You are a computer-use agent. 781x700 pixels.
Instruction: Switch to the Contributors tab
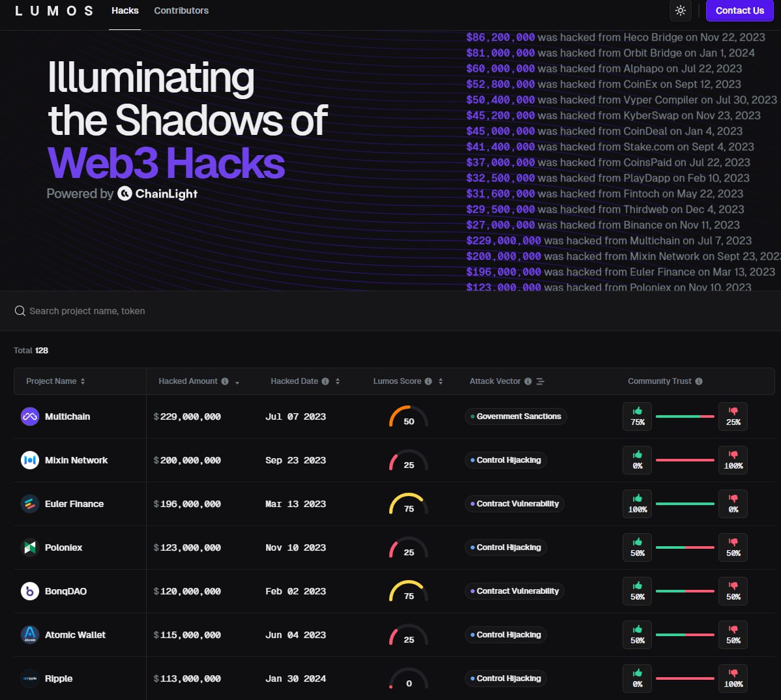(181, 10)
